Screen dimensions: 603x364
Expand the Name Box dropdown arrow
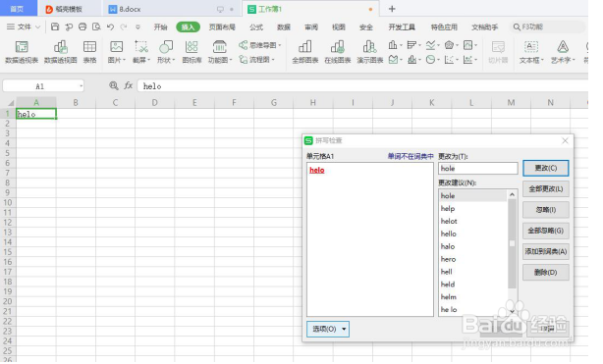[x=81, y=86]
